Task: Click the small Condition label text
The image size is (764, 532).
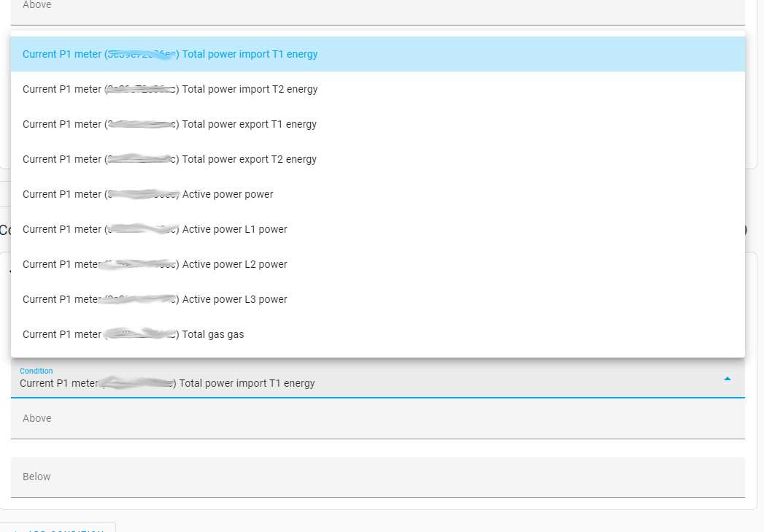Action: click(x=36, y=371)
